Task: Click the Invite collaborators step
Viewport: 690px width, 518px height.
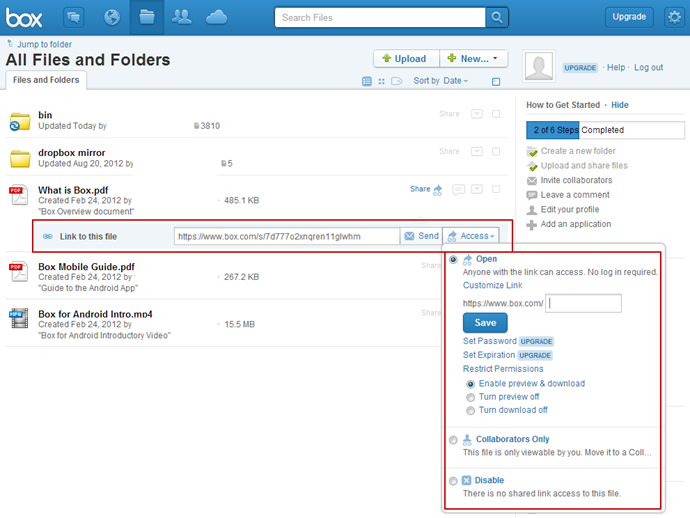Action: click(576, 180)
